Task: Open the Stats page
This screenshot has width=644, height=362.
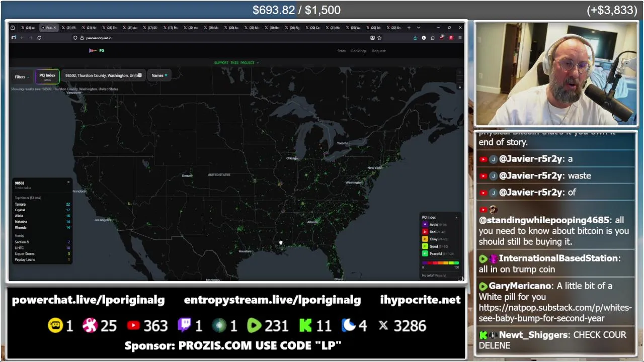Action: [x=341, y=51]
